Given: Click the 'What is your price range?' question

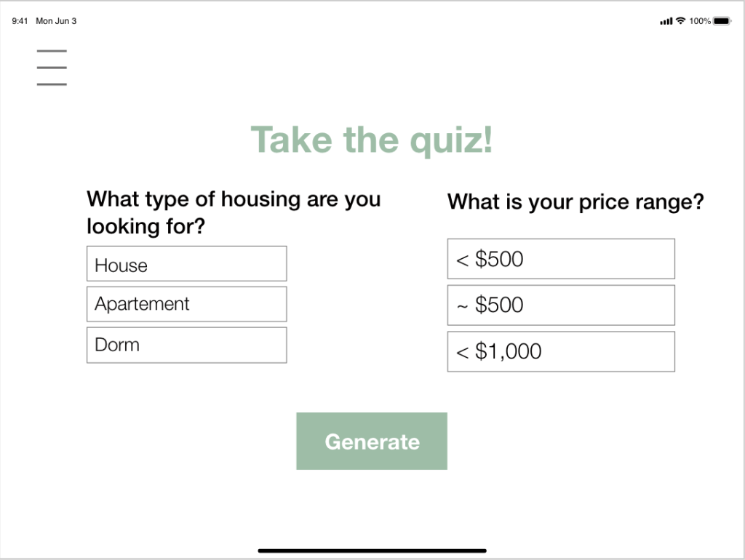Looking at the screenshot, I should 575,201.
